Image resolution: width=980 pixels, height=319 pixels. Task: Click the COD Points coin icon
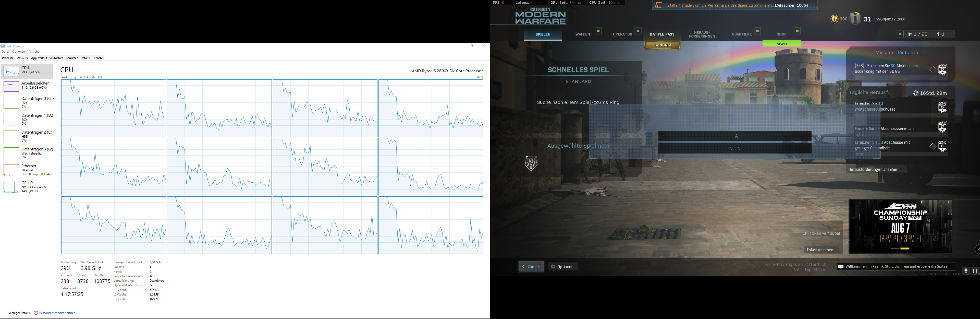pyautogui.click(x=834, y=19)
